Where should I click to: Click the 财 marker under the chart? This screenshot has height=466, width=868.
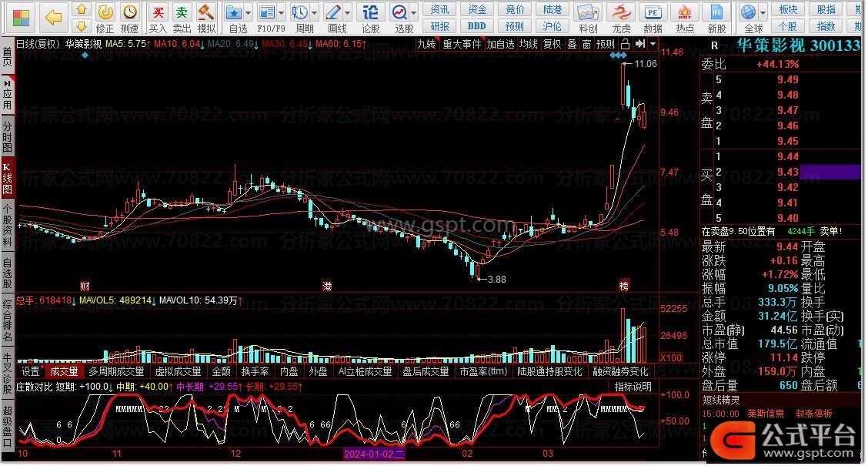coord(85,286)
